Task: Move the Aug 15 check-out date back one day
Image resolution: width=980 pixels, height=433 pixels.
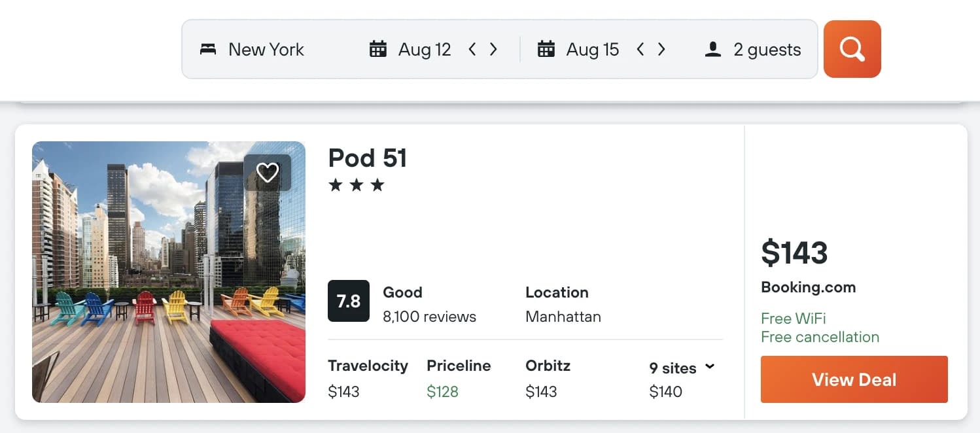Action: pos(640,49)
